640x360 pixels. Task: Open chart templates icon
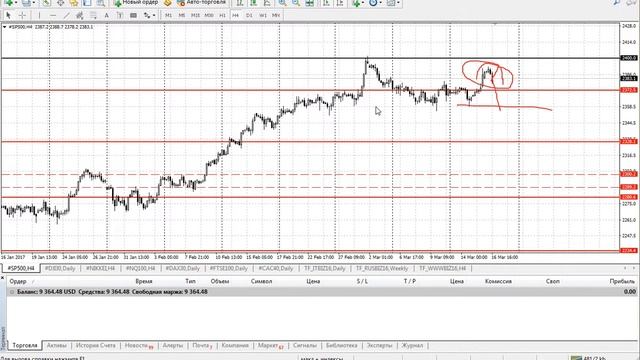[x=391, y=2]
